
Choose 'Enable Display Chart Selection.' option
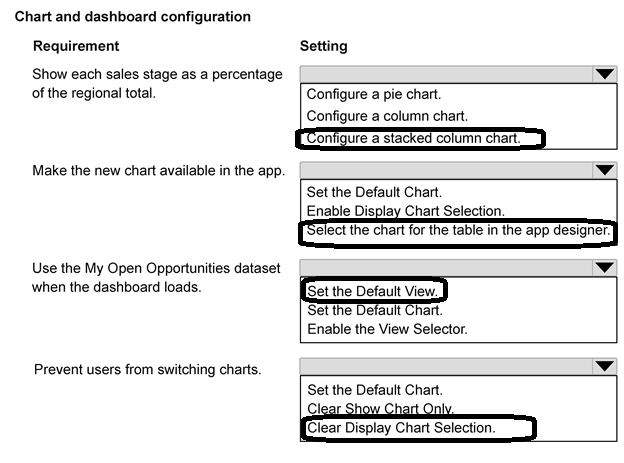406,211
